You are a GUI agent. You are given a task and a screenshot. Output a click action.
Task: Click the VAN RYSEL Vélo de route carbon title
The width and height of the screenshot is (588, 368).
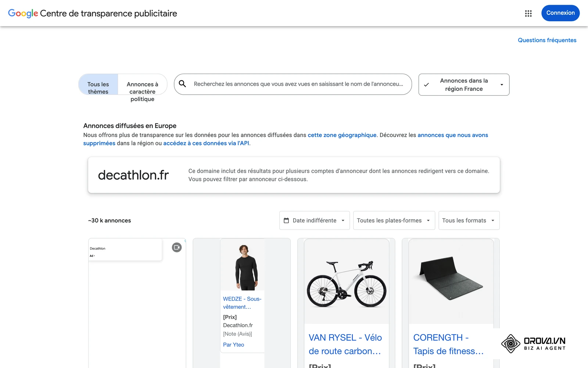[x=345, y=344]
